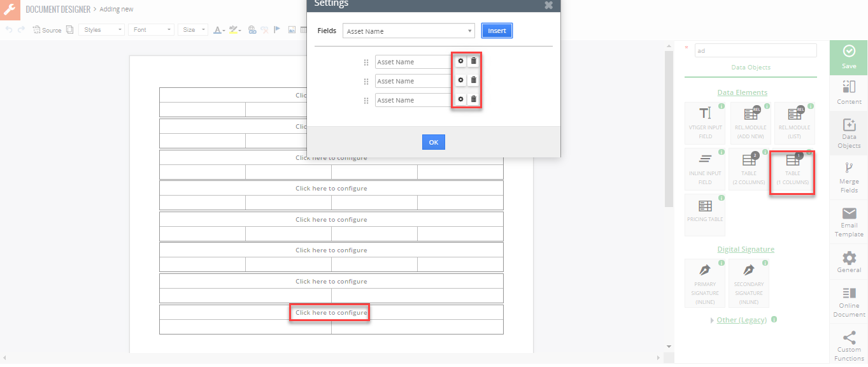
Task: Click the info icon on Pricing Table
Action: point(722,198)
